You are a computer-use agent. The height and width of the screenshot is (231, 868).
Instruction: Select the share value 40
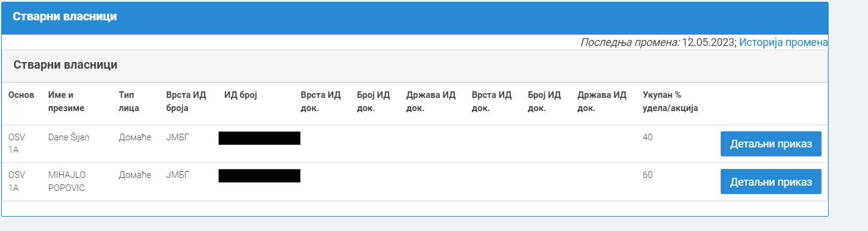point(648,137)
